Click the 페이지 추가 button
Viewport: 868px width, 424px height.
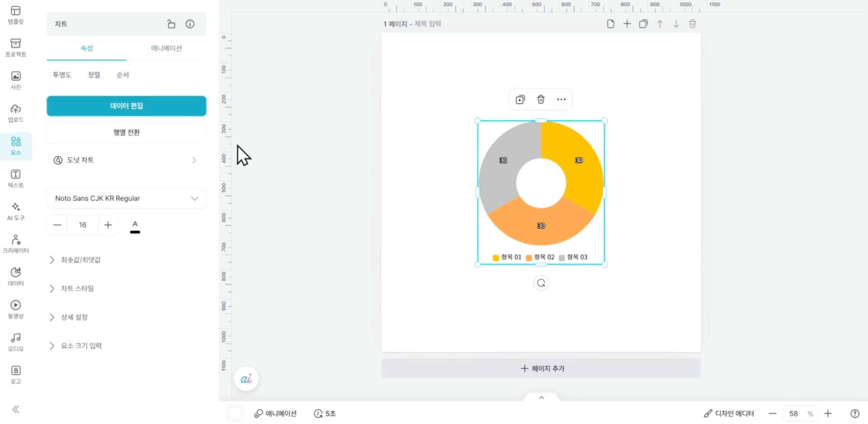(541, 369)
